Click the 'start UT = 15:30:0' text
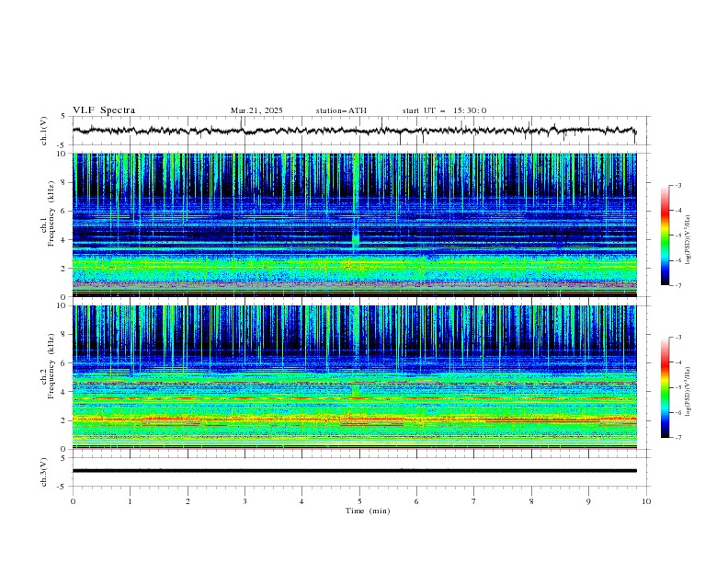 (444, 110)
